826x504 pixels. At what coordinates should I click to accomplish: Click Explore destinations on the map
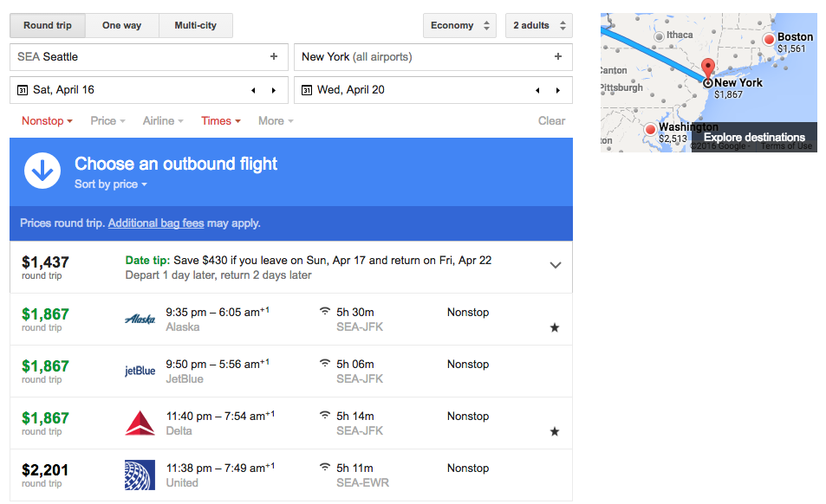tap(754, 138)
